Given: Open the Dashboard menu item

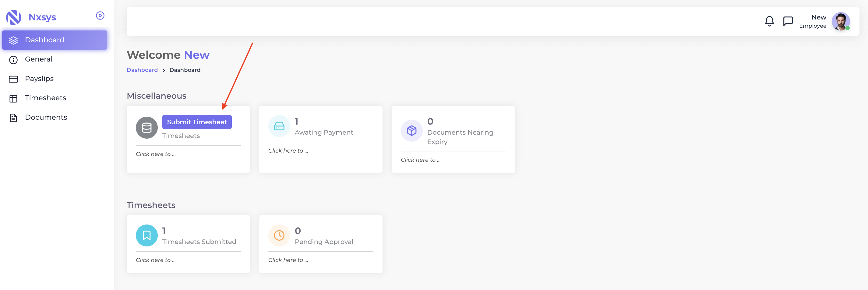Looking at the screenshot, I should pos(55,40).
